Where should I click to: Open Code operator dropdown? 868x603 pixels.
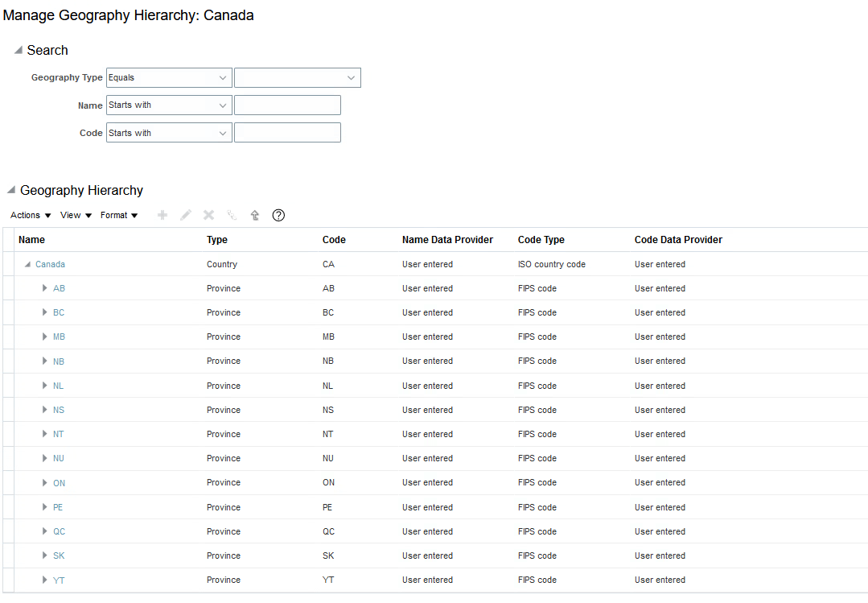(x=169, y=133)
